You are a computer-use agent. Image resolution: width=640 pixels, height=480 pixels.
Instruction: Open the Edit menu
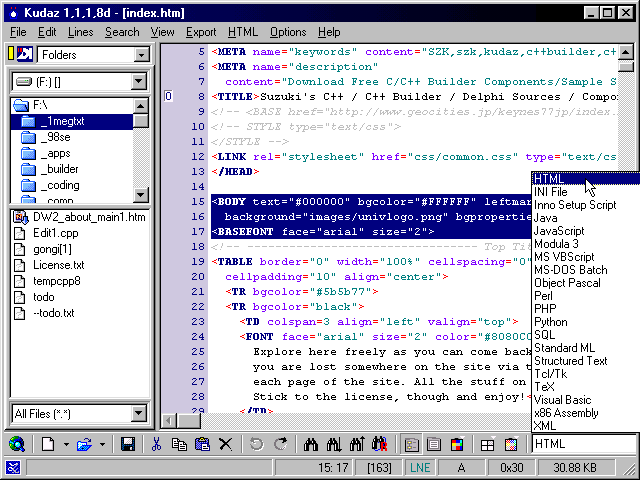tap(47, 32)
